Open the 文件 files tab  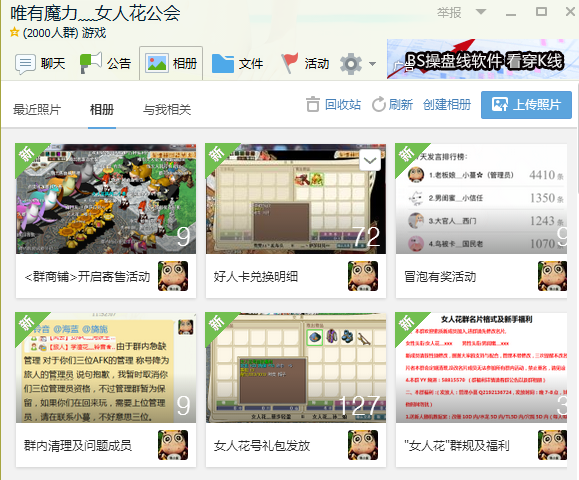[237, 64]
